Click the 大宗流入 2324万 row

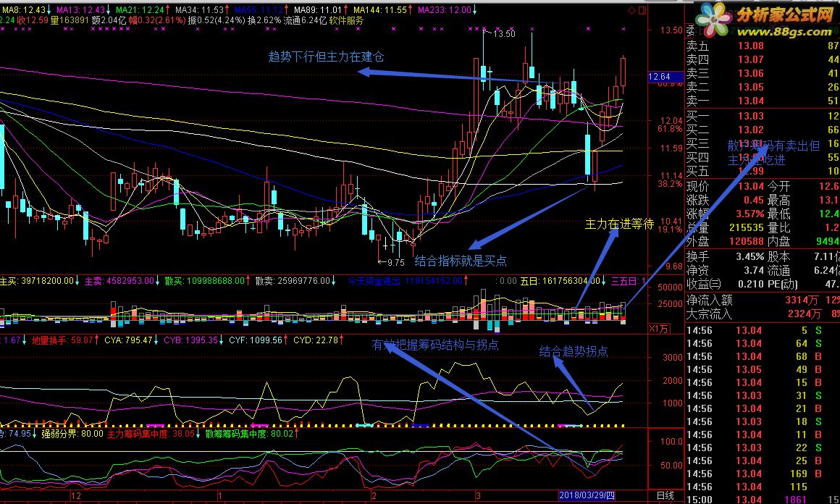[x=763, y=314]
